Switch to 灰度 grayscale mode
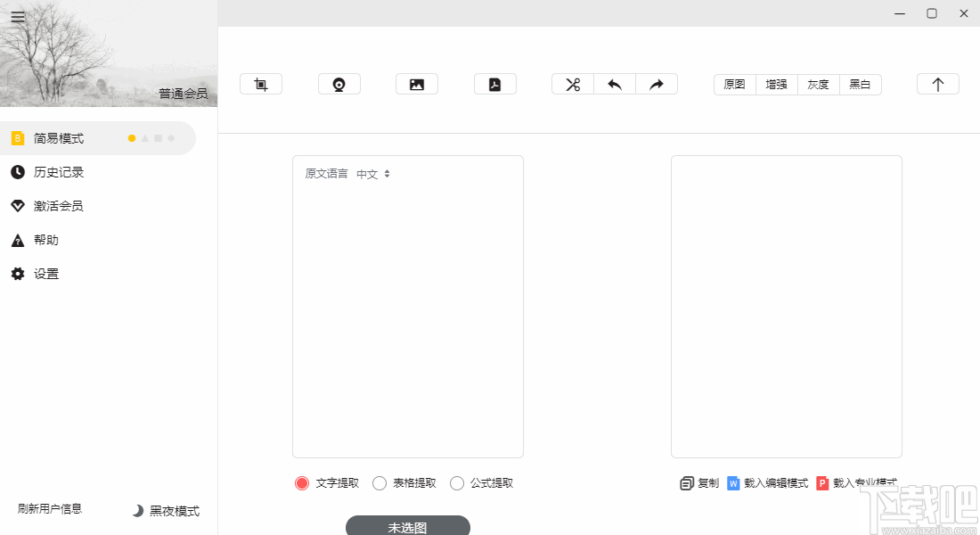This screenshot has width=980, height=535. click(x=817, y=84)
